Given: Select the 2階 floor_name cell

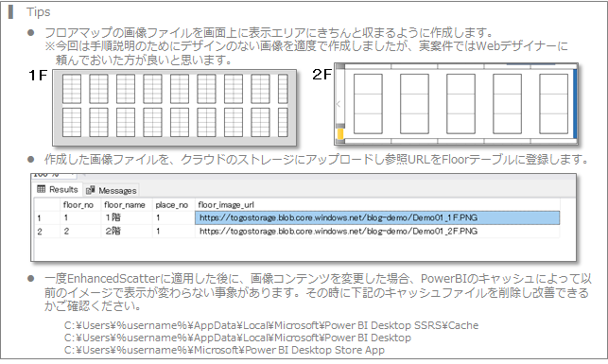Looking at the screenshot, I should click(127, 232).
